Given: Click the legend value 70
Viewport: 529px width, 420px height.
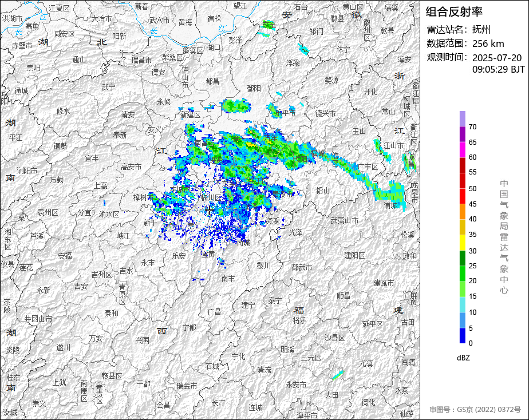Looking at the screenshot, I should click(x=472, y=126).
